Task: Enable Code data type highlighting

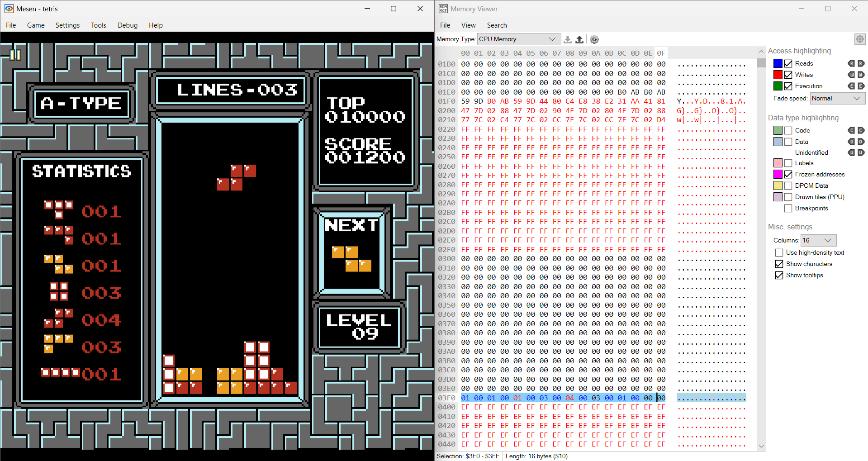Action: point(788,130)
